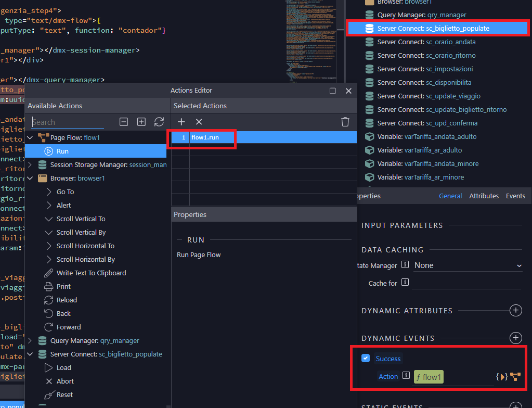
Task: Select flow1.run row in Selected Actions
Action: (264, 137)
